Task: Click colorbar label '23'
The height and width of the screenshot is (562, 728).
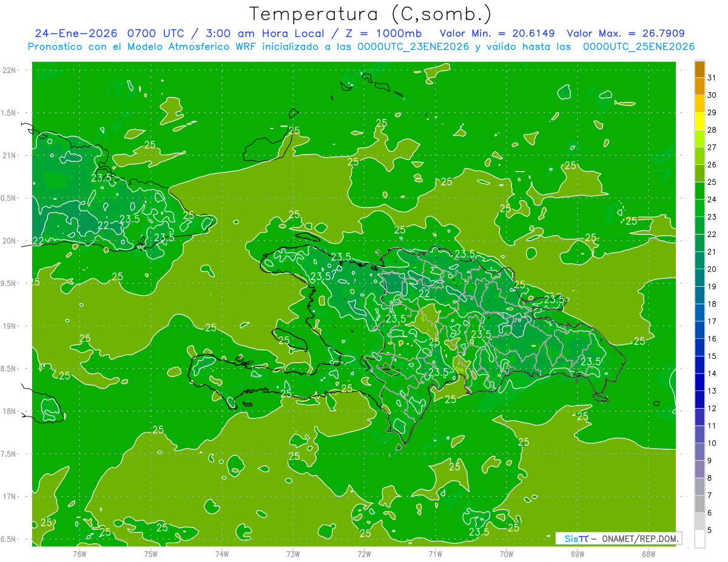Action: [x=712, y=217]
